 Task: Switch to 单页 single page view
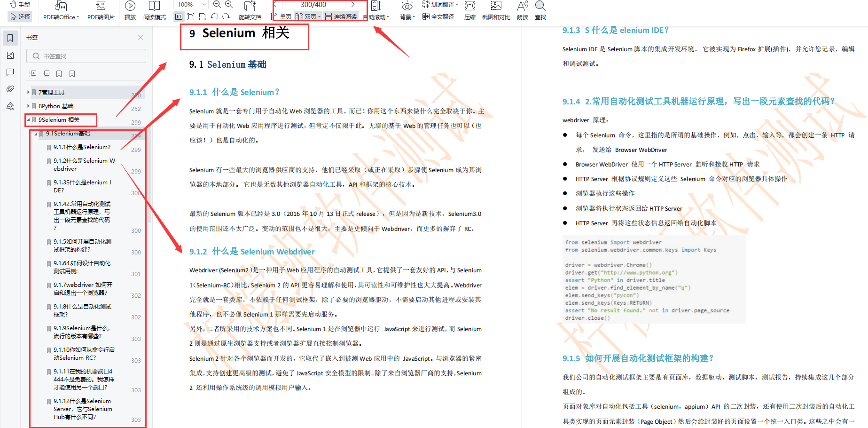(x=282, y=16)
